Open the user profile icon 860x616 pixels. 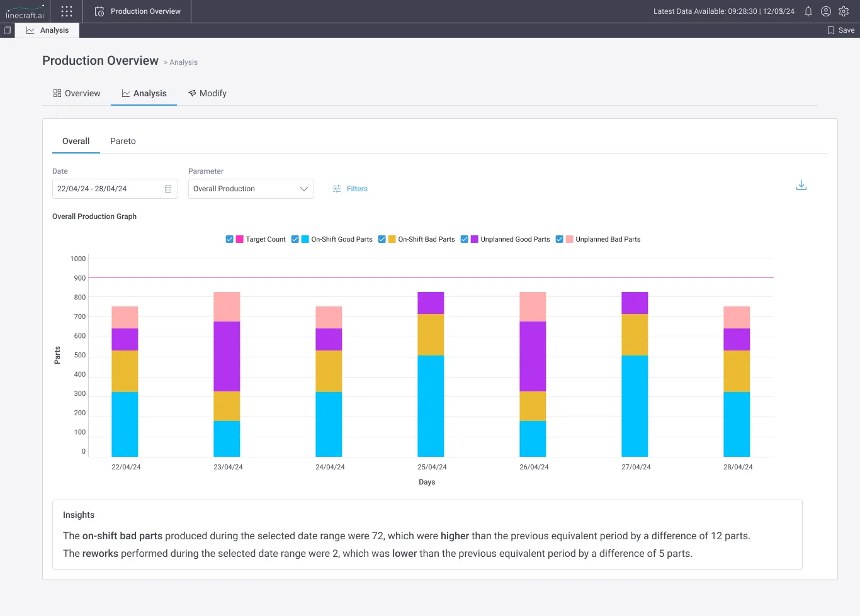tap(826, 11)
